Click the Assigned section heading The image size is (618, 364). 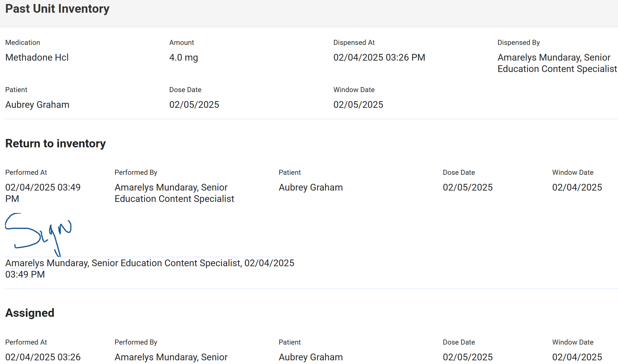point(30,313)
